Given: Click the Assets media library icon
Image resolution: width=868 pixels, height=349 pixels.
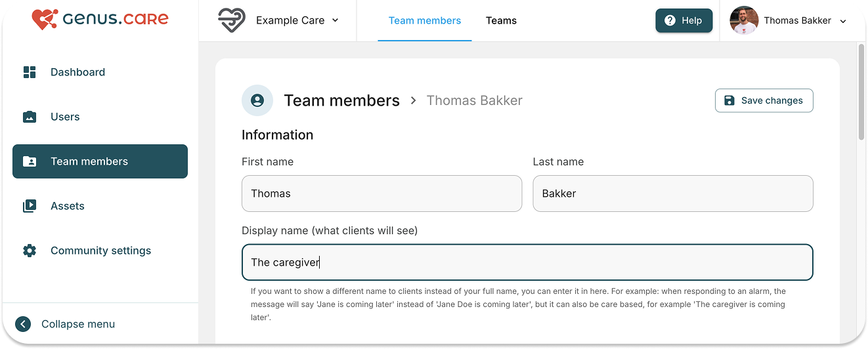Looking at the screenshot, I should (30, 206).
